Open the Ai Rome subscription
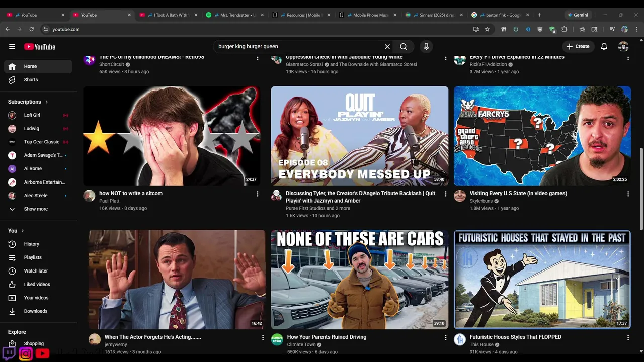Screen dimensions: 644x362 point(39,168)
